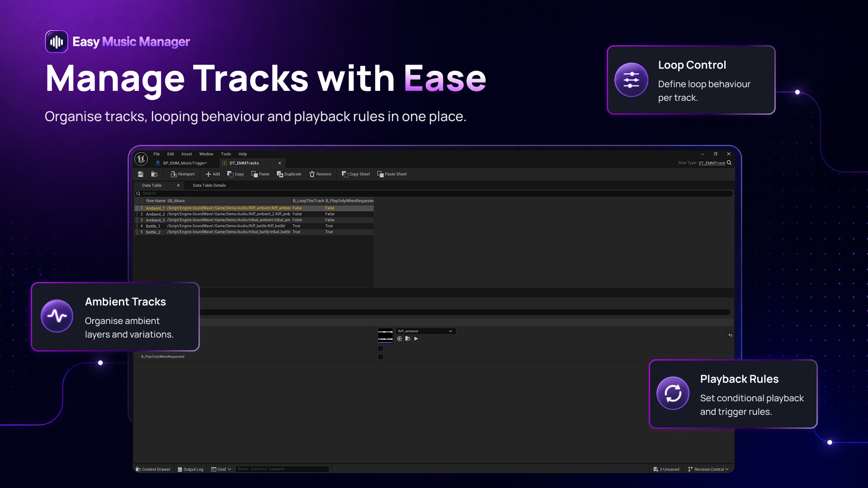Close the DT_EMMTracks tab
The width and height of the screenshot is (868, 488).
(280, 163)
